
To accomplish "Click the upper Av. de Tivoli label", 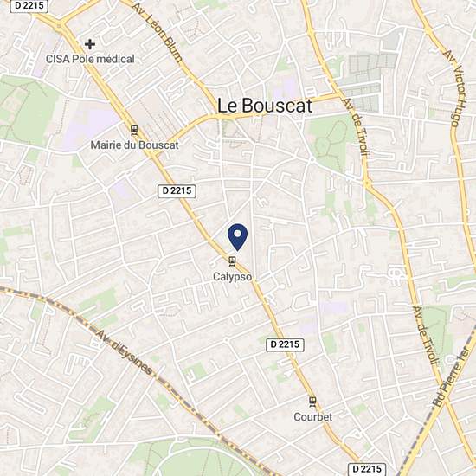I will click(355, 127).
